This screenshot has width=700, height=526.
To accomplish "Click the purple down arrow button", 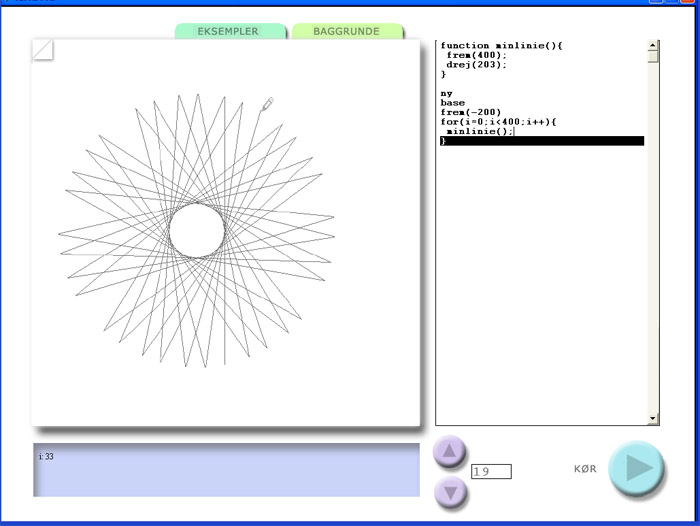I will click(x=449, y=492).
